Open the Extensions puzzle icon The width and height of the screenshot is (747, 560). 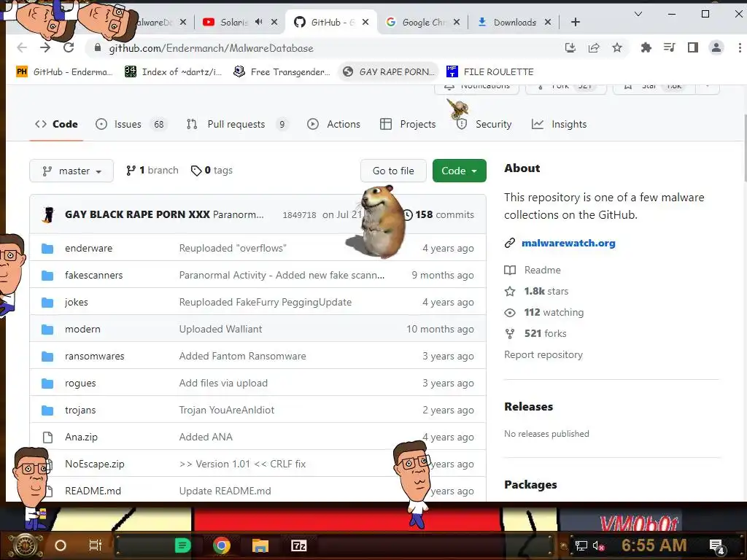646,47
